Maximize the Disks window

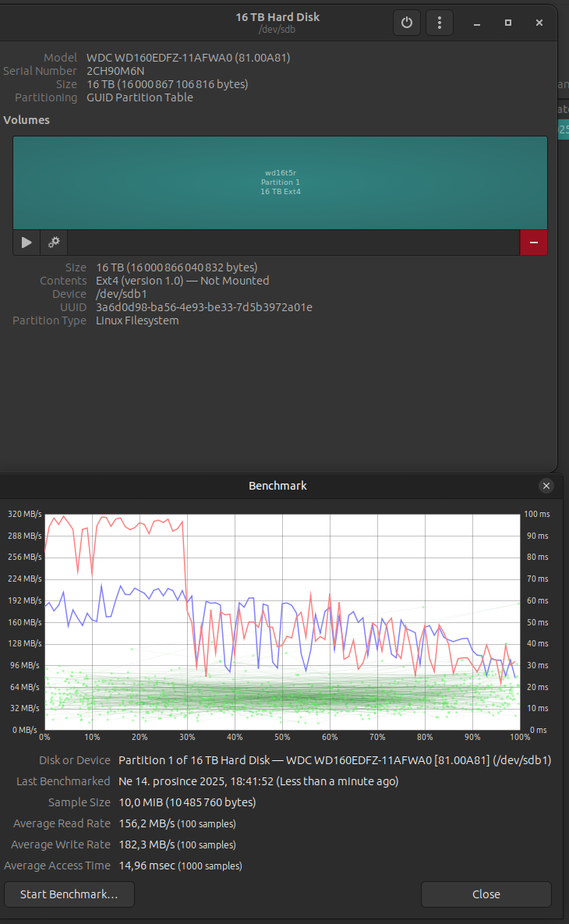[x=508, y=23]
